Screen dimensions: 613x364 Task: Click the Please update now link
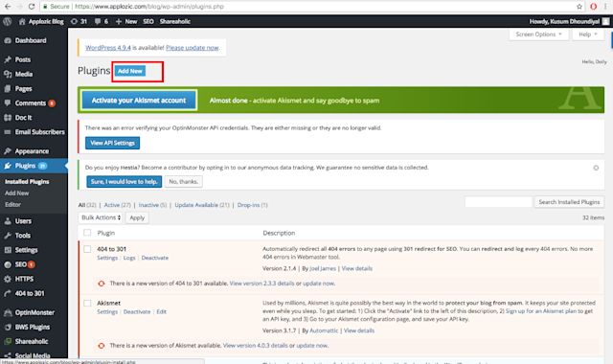pyautogui.click(x=192, y=48)
